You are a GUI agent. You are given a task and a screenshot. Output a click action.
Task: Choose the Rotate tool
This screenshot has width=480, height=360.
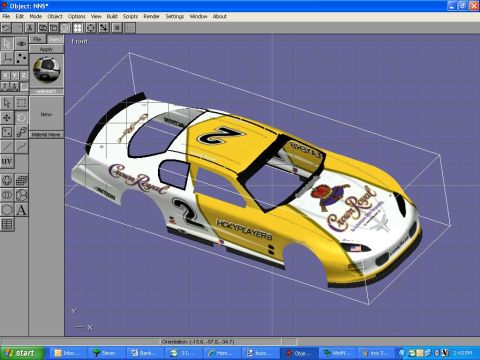pyautogui.click(x=21, y=118)
